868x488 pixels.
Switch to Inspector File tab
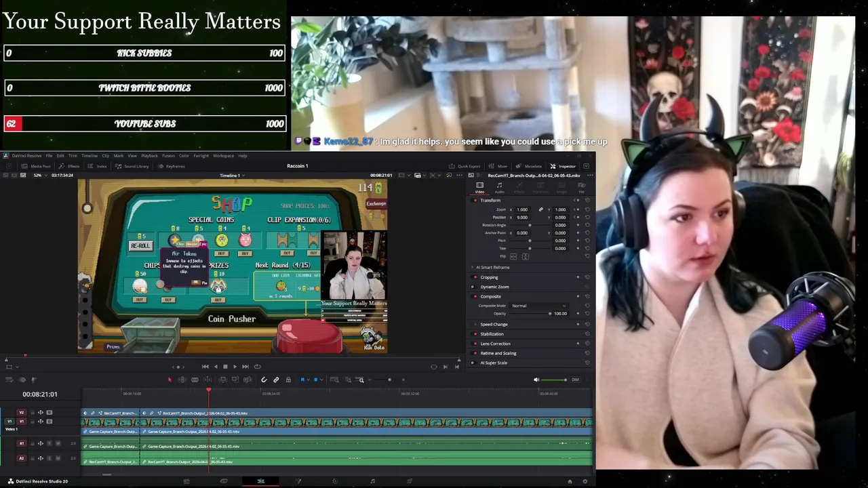tap(581, 187)
